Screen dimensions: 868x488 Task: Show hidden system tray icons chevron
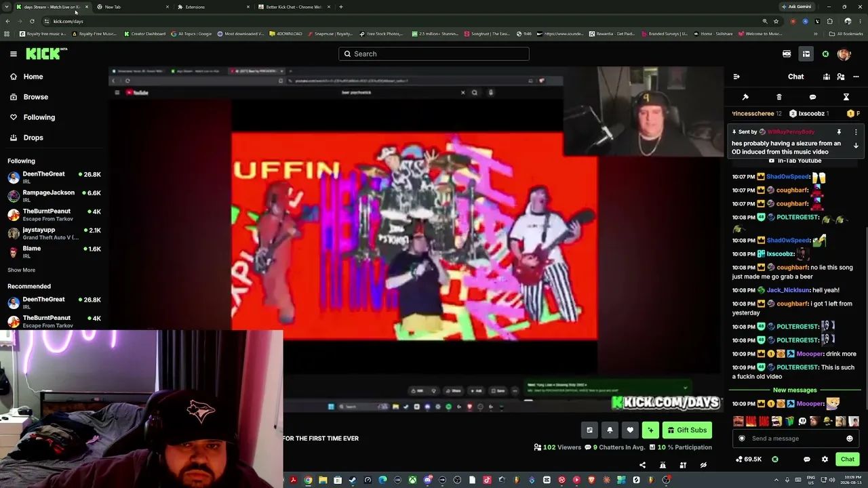coord(776,480)
